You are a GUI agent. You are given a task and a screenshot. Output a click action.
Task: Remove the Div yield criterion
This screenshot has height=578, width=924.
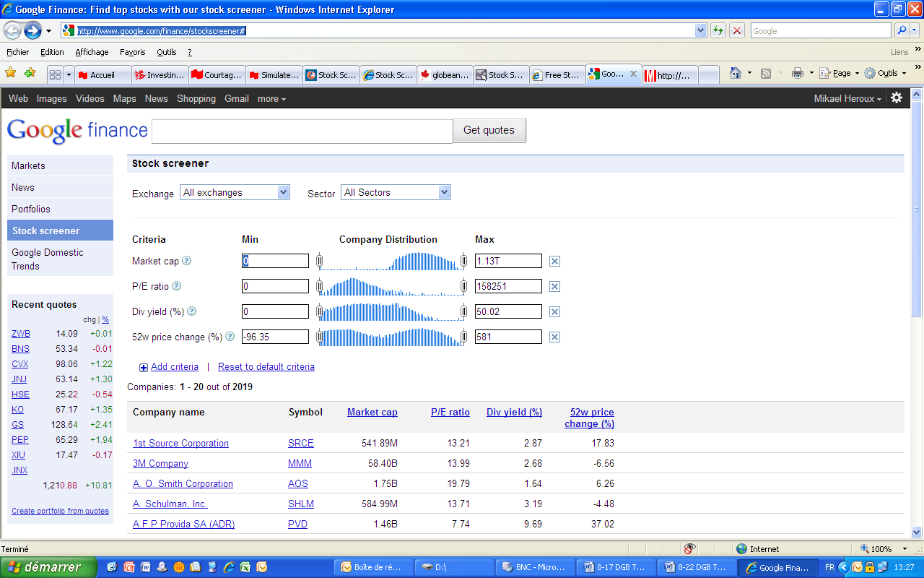point(554,312)
